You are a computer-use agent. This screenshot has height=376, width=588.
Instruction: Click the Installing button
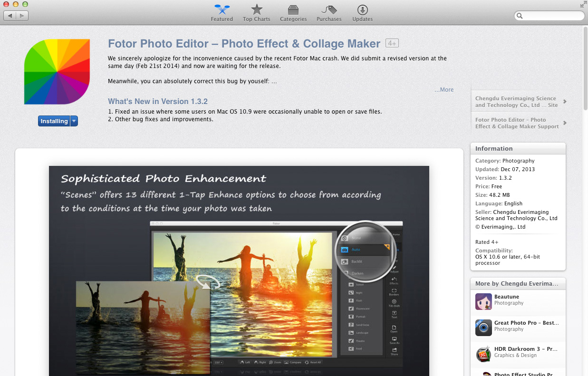pyautogui.click(x=54, y=121)
